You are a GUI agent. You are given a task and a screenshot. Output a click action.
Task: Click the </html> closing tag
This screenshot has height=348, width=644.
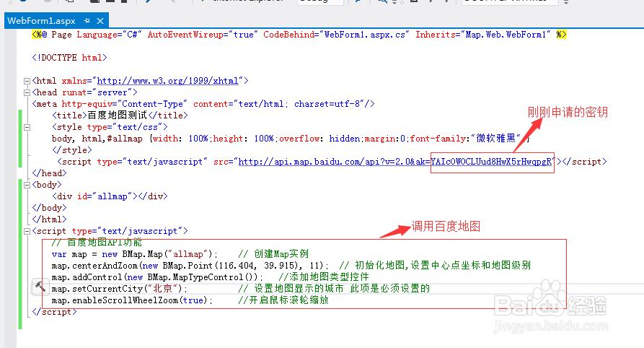pos(49,219)
